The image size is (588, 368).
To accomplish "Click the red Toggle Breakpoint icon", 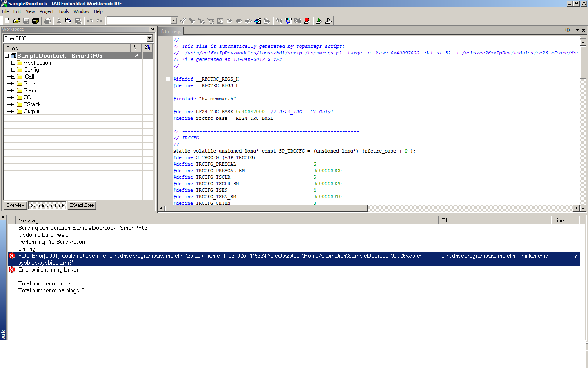I will pyautogui.click(x=307, y=21).
